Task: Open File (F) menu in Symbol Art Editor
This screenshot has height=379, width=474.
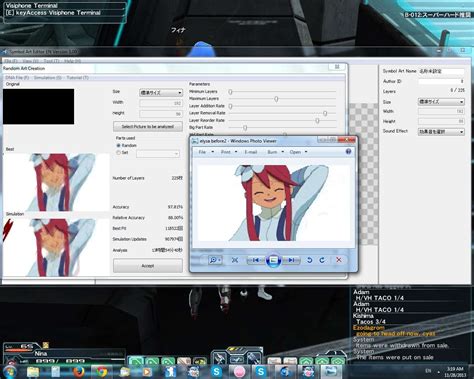Action: point(11,61)
